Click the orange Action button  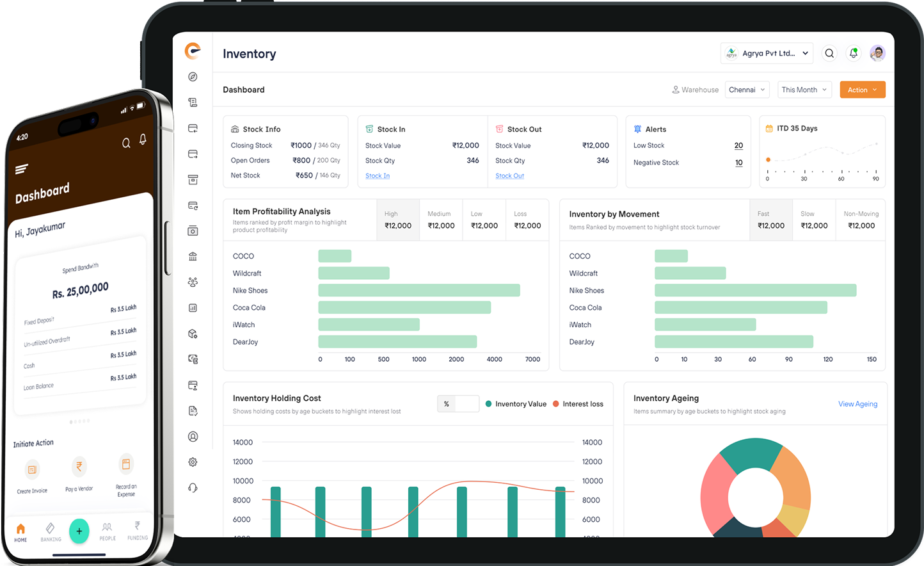pos(862,90)
